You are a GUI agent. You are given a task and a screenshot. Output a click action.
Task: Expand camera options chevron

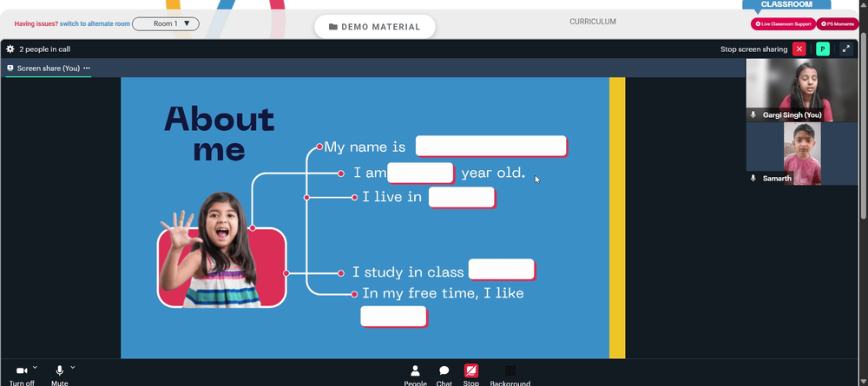click(x=35, y=367)
